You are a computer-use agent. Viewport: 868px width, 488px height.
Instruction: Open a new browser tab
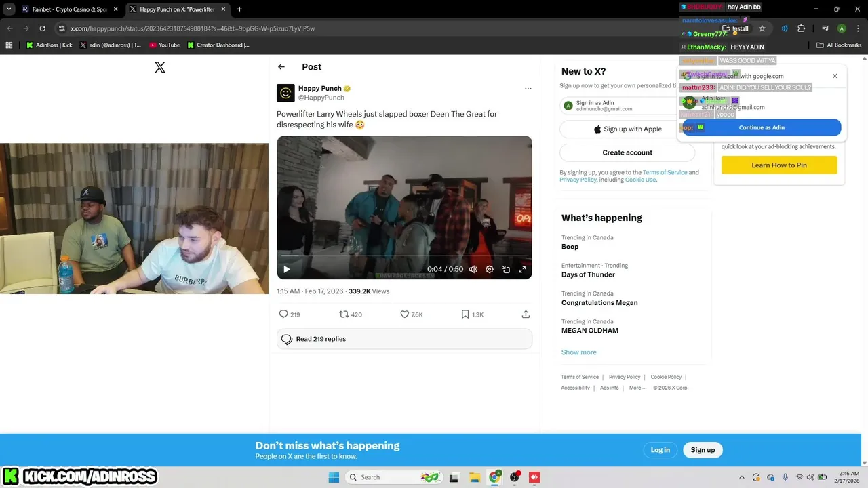tap(239, 9)
